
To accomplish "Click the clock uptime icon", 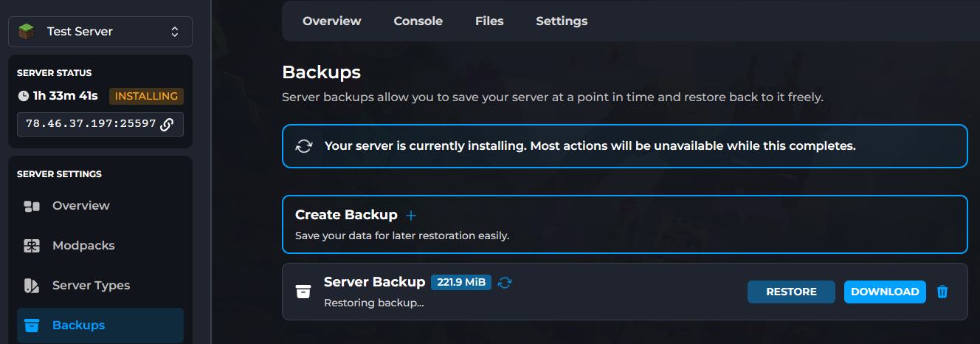I will pos(23,96).
